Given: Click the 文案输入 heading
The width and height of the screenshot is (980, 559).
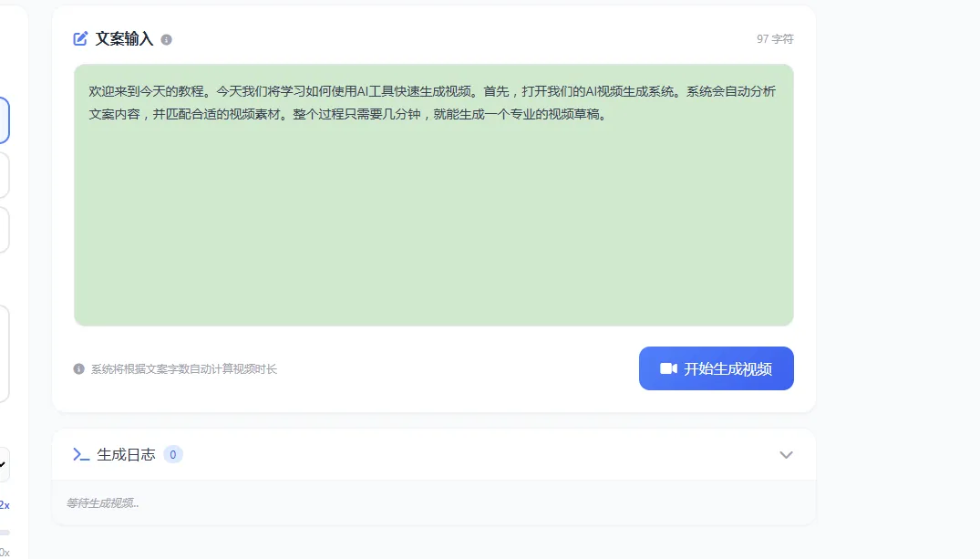Looking at the screenshot, I should (x=124, y=39).
